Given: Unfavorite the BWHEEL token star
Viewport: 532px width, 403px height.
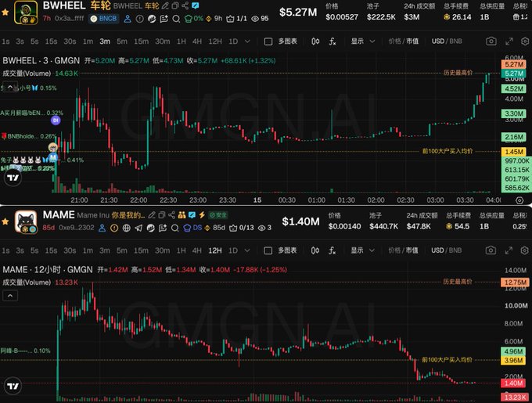Looking at the screenshot, I should [5, 13].
